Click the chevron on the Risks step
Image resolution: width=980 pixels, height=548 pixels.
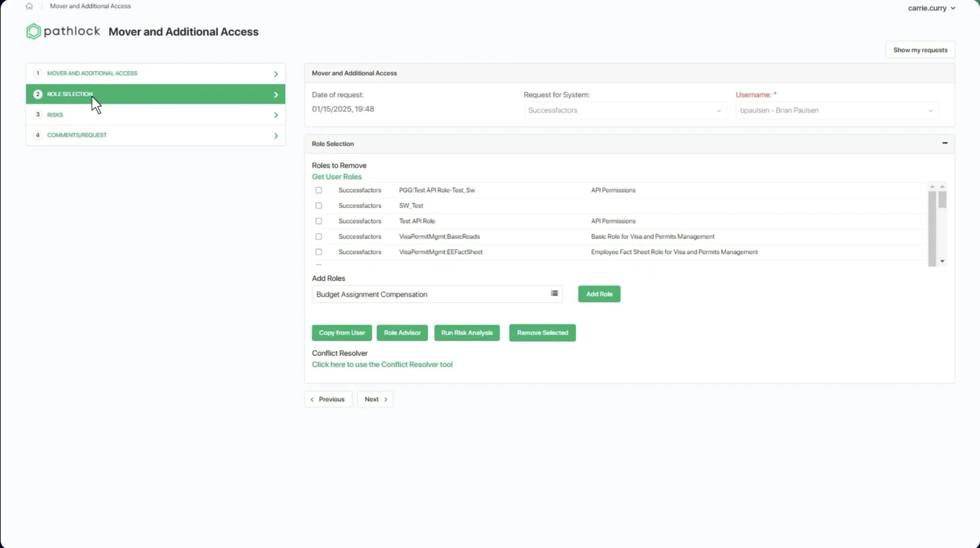[x=276, y=114]
